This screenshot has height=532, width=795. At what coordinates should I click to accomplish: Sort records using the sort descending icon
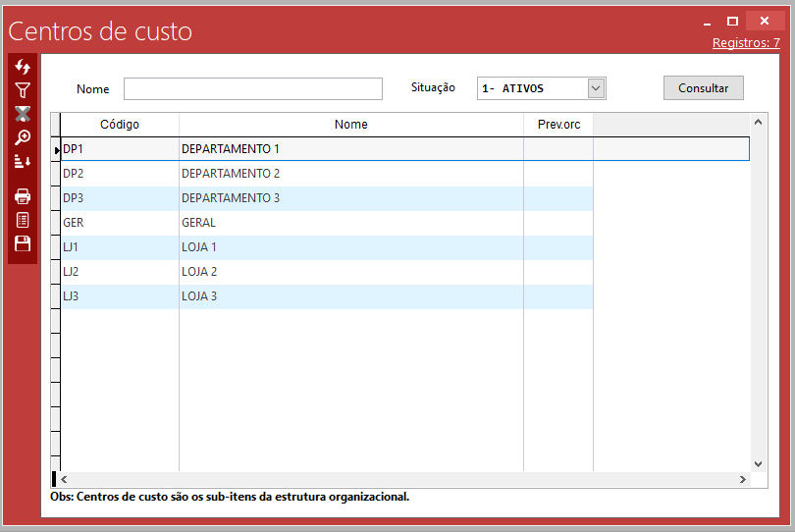[x=23, y=161]
